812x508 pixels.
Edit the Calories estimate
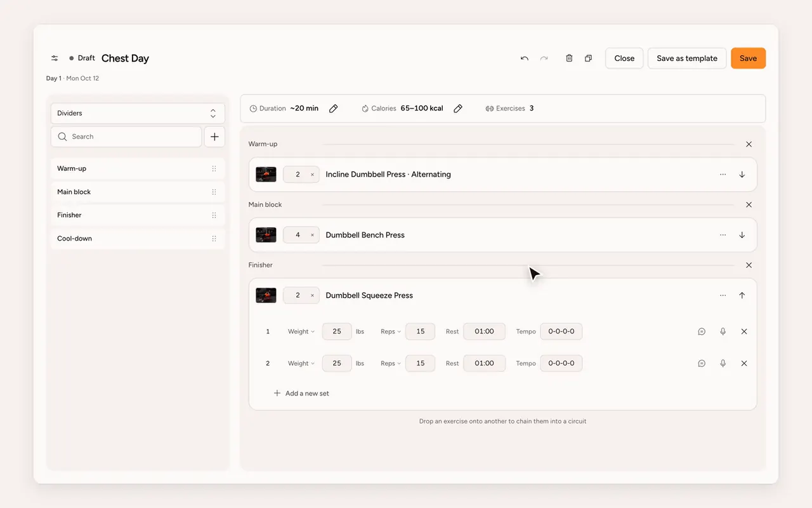click(458, 109)
